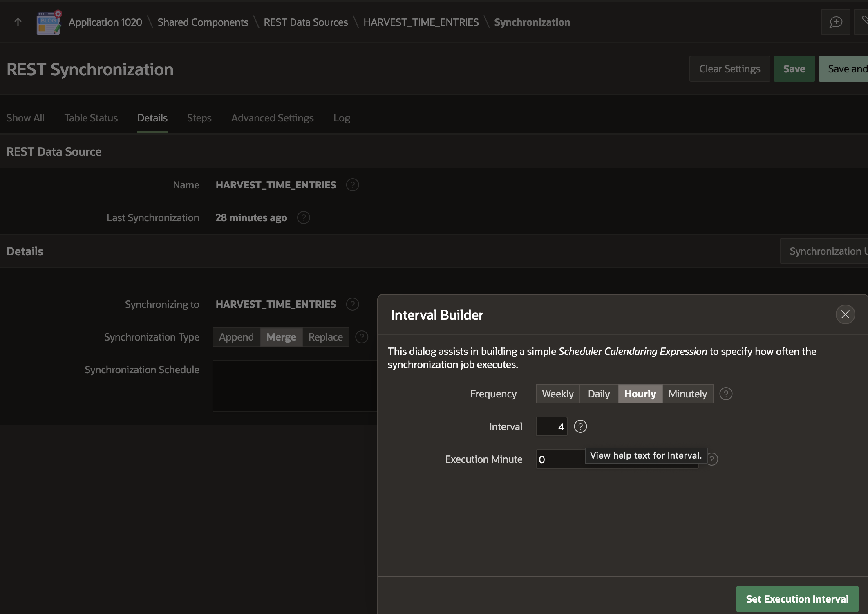This screenshot has width=868, height=614.
Task: Switch to the Advanced Settings tab
Action: [272, 118]
